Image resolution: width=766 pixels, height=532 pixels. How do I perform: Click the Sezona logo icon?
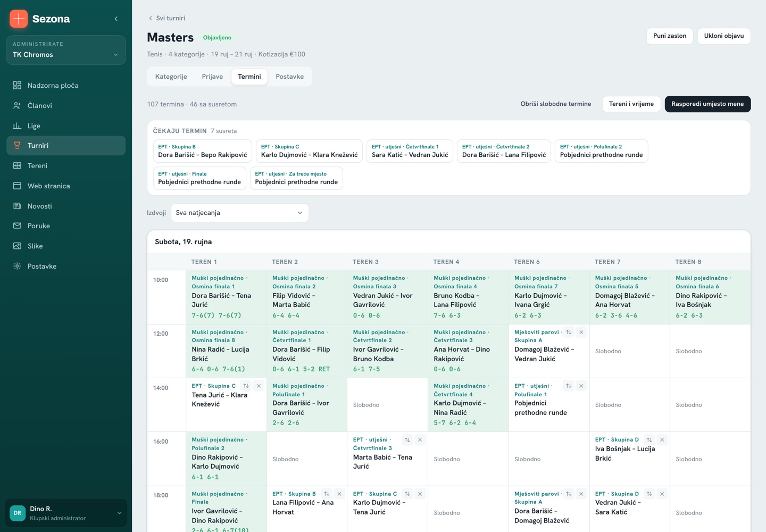pos(19,19)
